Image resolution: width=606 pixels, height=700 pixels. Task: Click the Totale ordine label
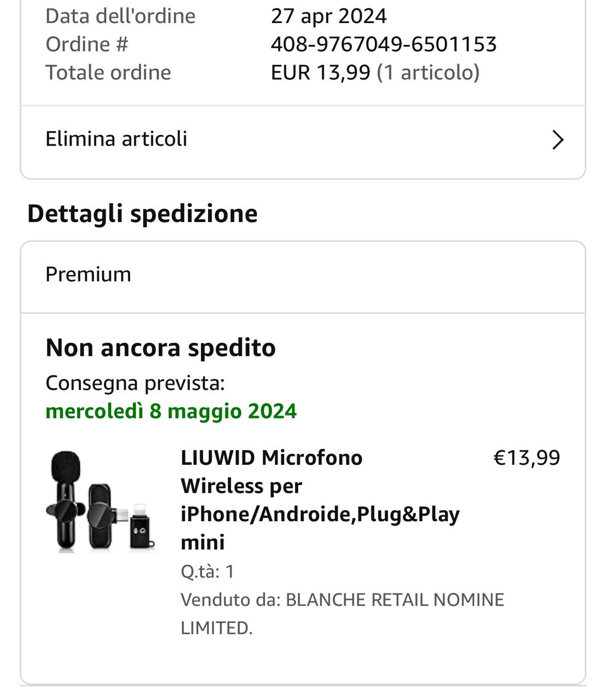tap(108, 72)
